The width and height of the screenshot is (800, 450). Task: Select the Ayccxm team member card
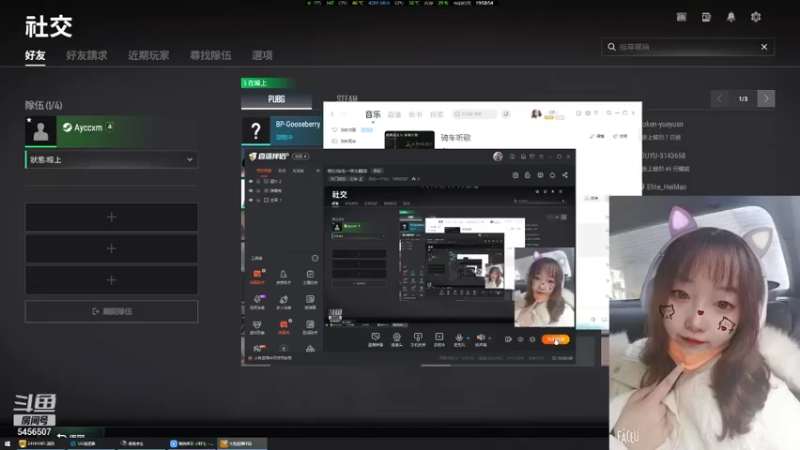tap(112, 131)
